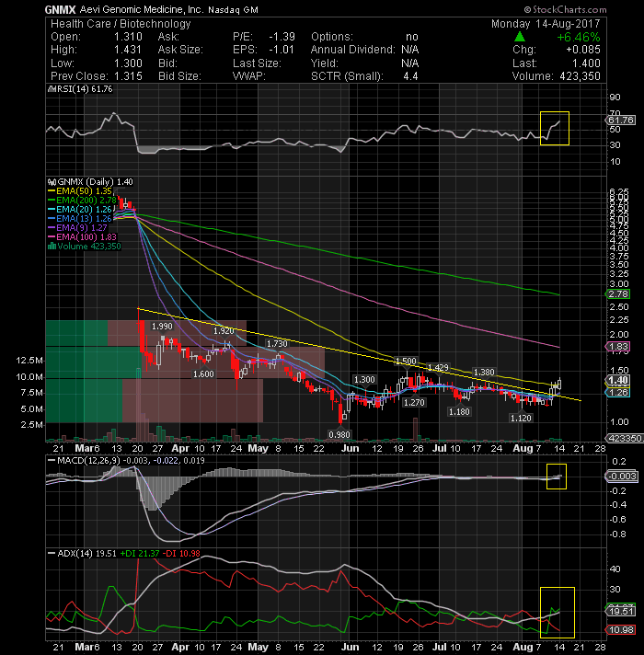Click the volume bars icon in the chart legend
The width and height of the screenshot is (644, 655).
click(x=52, y=246)
